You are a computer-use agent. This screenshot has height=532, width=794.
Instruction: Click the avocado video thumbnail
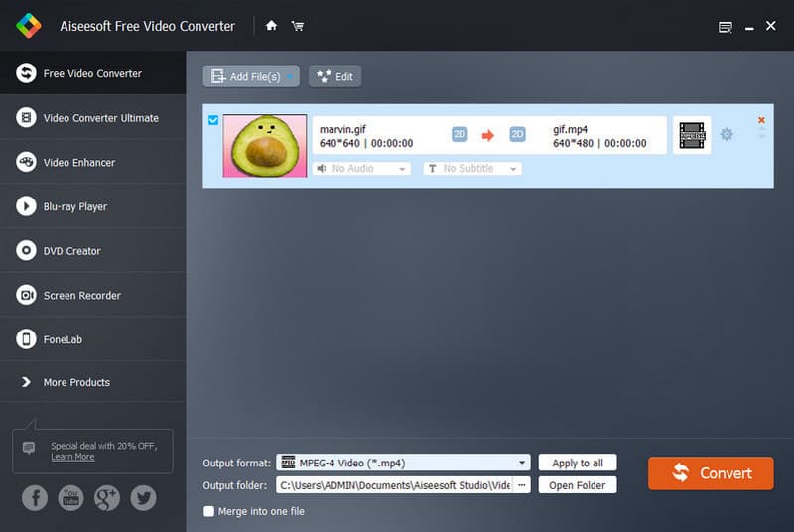click(x=265, y=145)
